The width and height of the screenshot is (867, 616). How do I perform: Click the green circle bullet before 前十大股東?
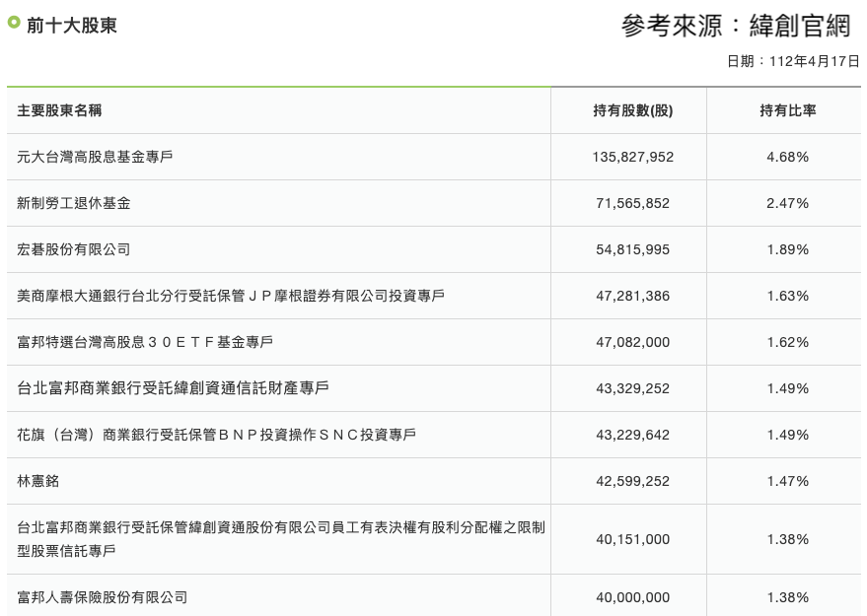(13, 23)
